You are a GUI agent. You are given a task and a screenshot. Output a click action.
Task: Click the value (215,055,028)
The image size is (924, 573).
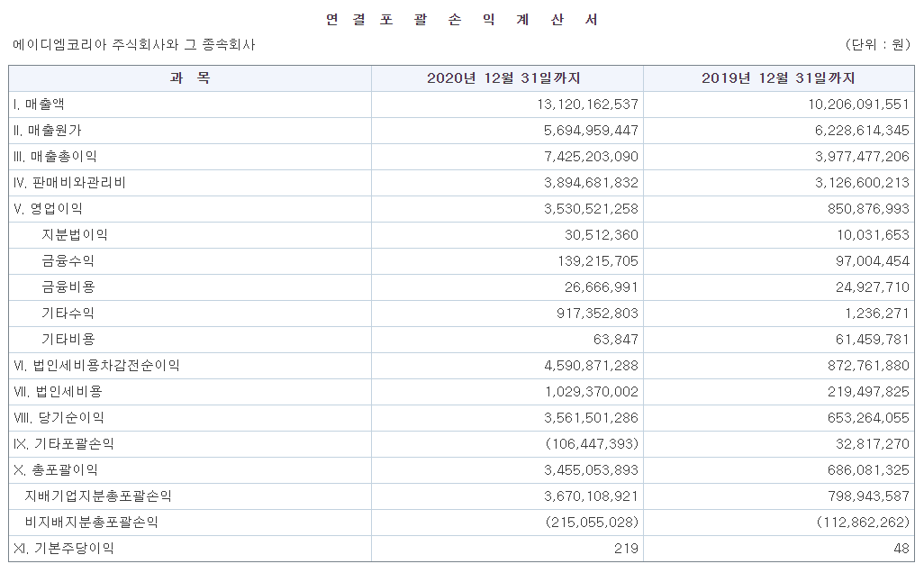click(593, 523)
